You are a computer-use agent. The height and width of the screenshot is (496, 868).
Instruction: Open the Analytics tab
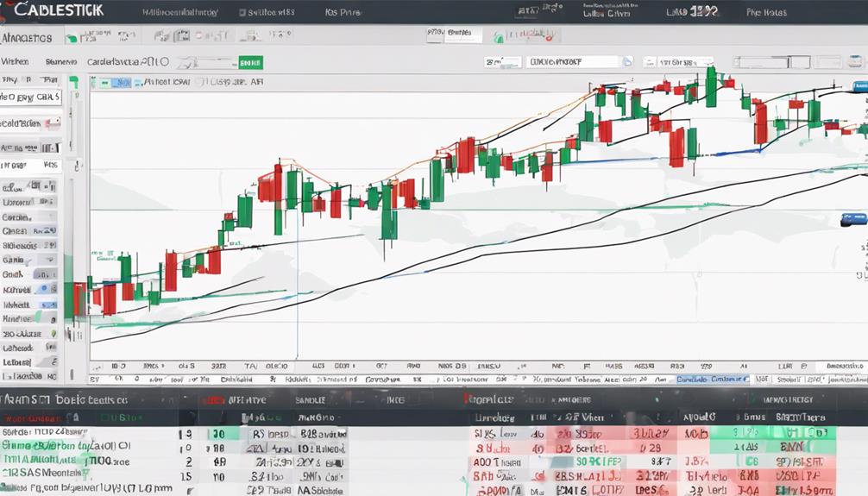tap(27, 38)
